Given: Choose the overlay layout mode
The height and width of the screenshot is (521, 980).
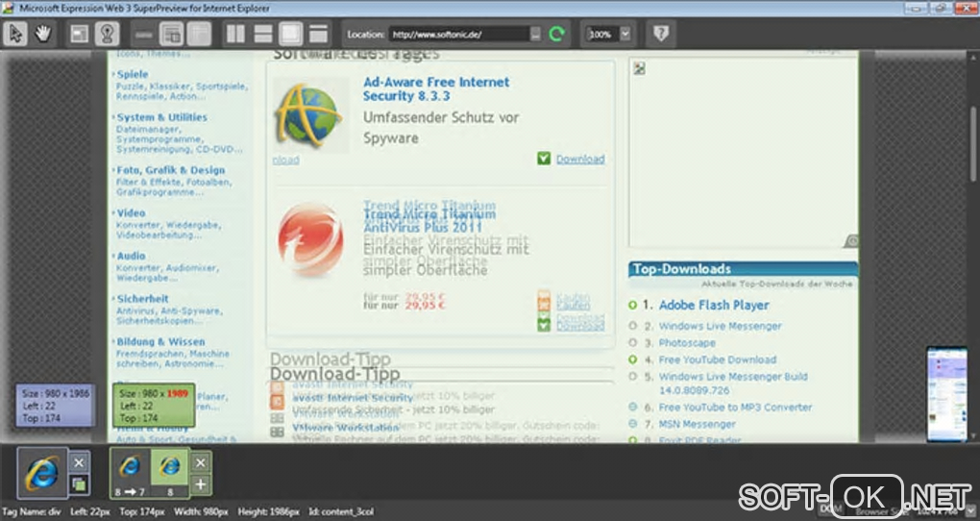Looking at the screenshot, I should [x=290, y=34].
